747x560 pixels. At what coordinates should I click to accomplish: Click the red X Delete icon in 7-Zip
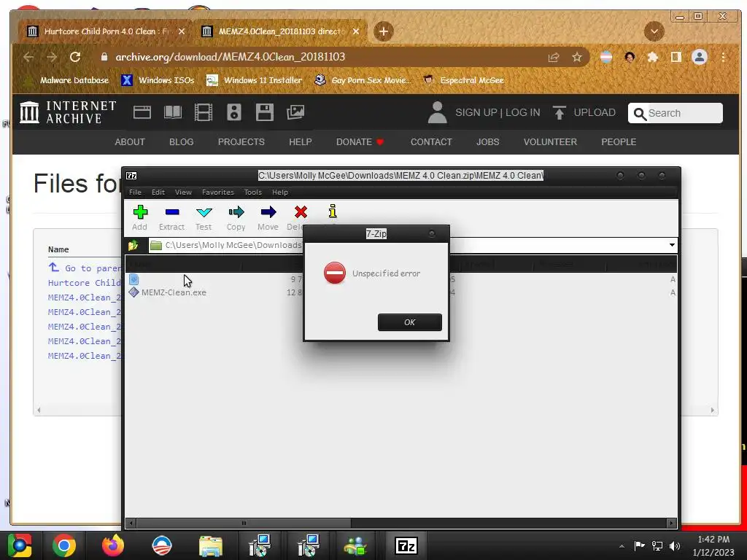(300, 212)
